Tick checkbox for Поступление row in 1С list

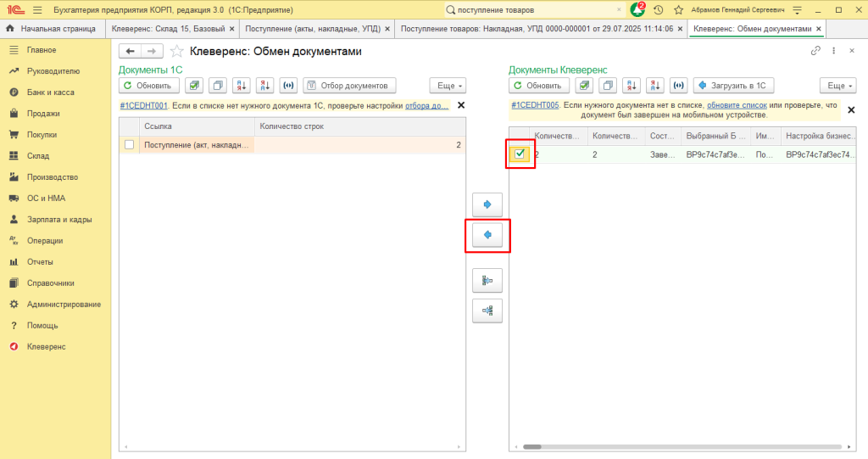130,145
